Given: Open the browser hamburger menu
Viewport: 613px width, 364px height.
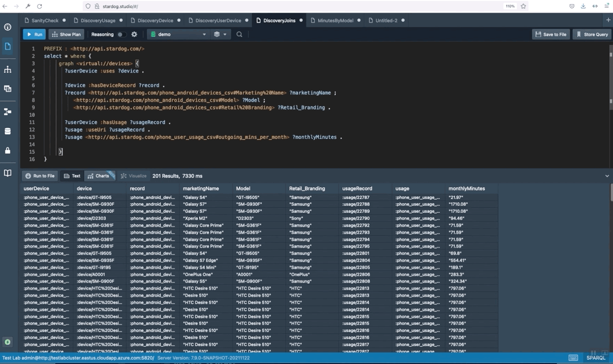Looking at the screenshot, I should coord(606,6).
